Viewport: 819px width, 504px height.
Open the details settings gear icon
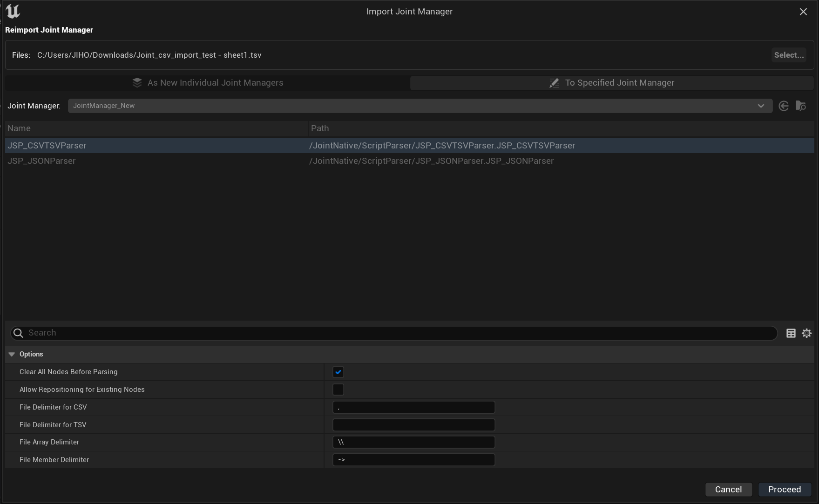(806, 333)
